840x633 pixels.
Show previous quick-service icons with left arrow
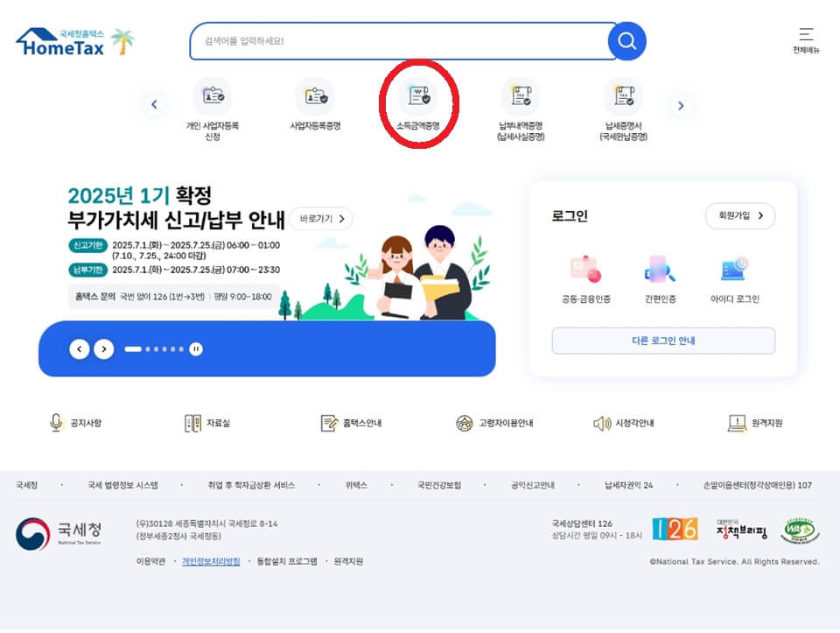point(155,105)
